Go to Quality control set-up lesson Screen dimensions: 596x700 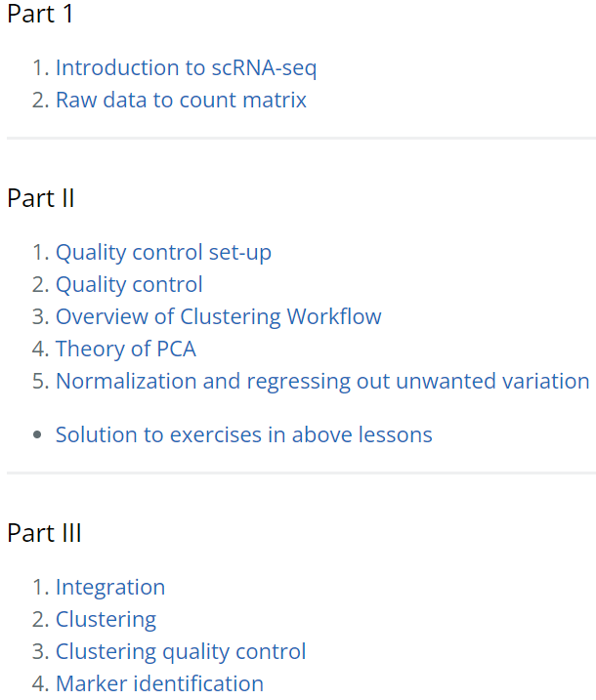[163, 253]
